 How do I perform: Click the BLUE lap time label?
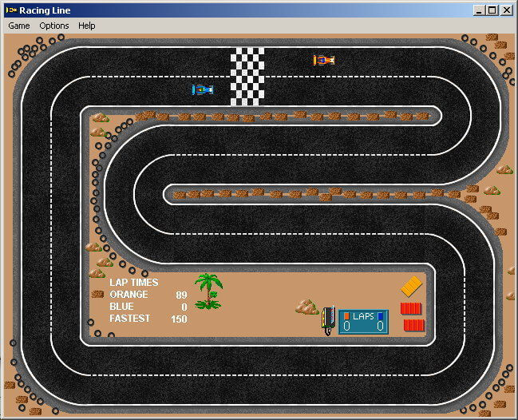121,307
